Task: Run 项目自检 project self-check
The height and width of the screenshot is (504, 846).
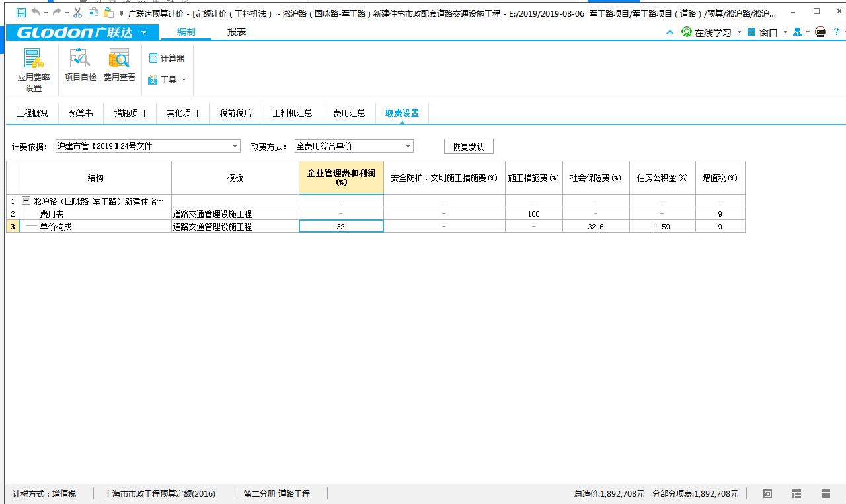Action: click(81, 66)
